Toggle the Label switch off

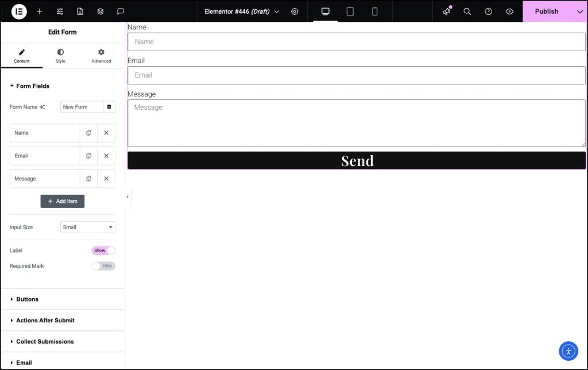coord(103,250)
